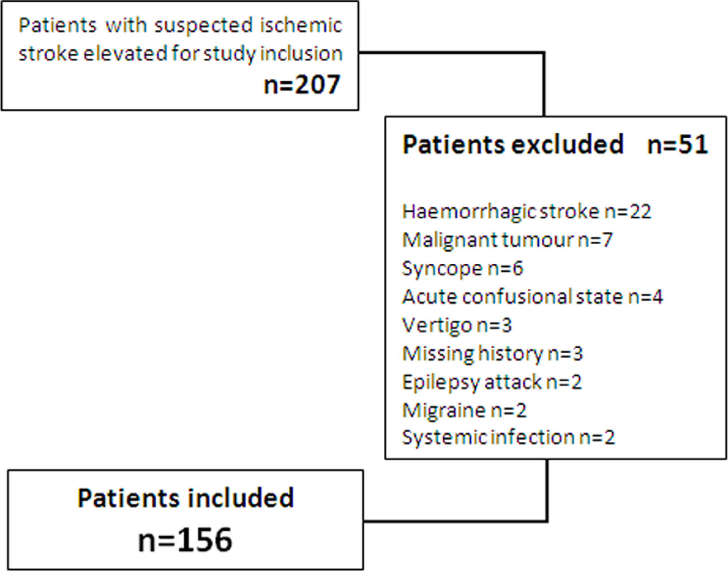Viewport: 728px width, 571px height.
Task: Select the n=156 included count
Action: (185, 540)
